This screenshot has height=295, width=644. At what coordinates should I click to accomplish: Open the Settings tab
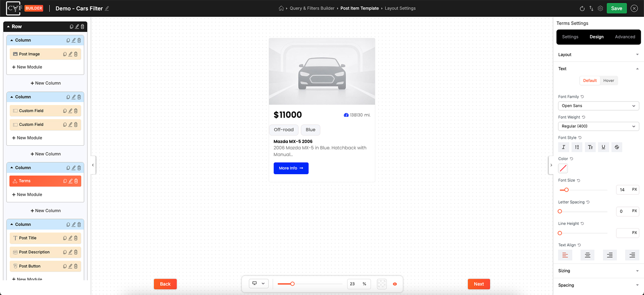[x=570, y=37]
